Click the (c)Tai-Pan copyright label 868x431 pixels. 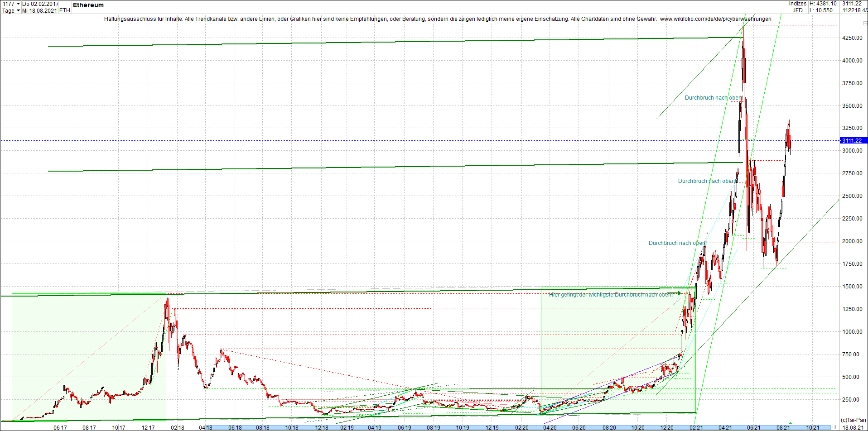853,420
